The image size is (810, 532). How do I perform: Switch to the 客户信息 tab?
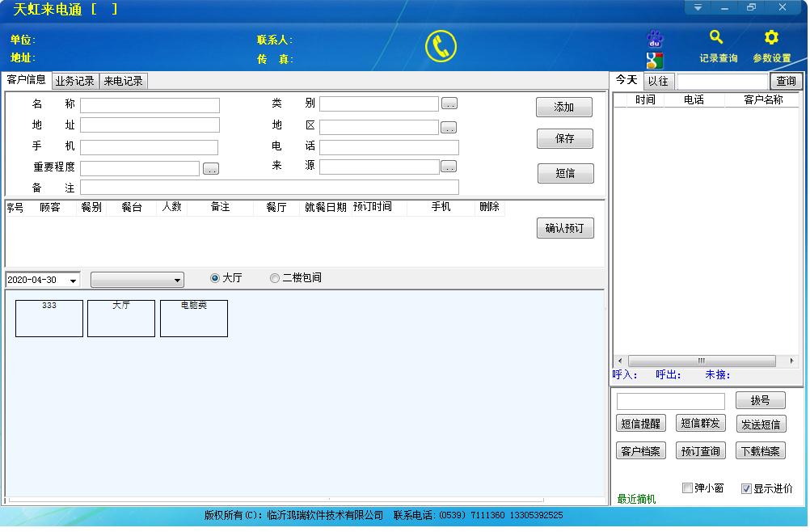(x=26, y=79)
